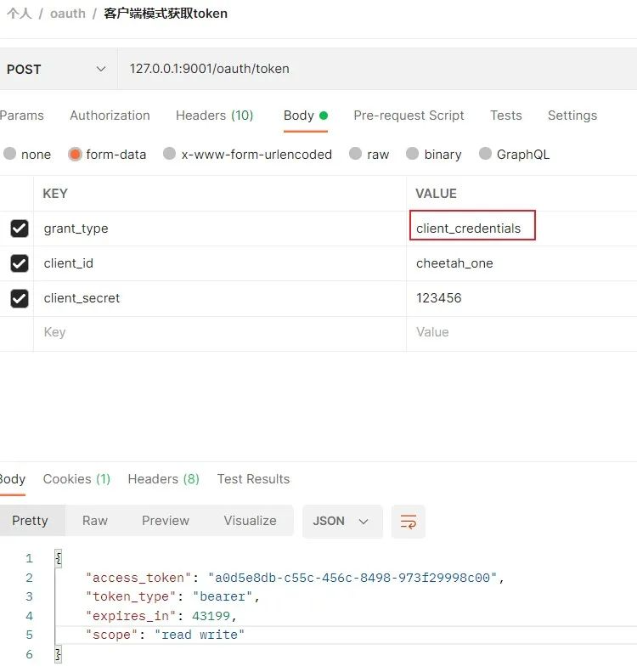Uncheck the client_id row checkbox
This screenshot has height=672, width=637.
coord(20,263)
